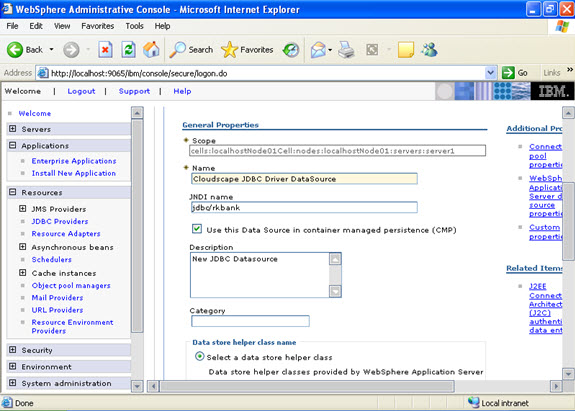
Task: Open Install New Application link
Action: tap(74, 173)
